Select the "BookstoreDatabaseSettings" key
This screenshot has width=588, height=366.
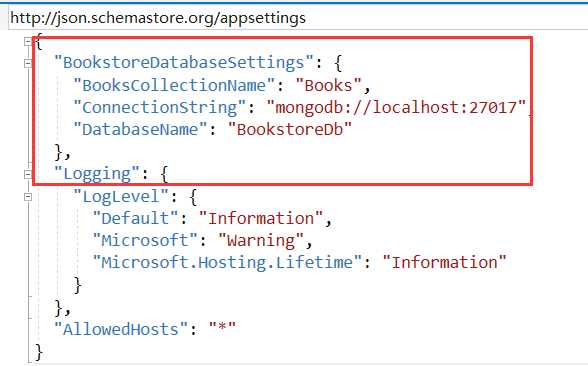tap(184, 62)
